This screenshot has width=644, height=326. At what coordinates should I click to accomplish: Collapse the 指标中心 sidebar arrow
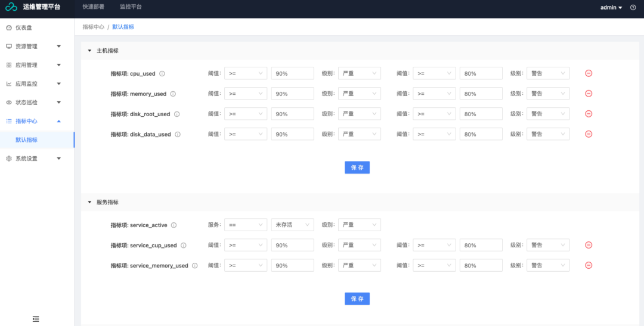(x=58, y=121)
